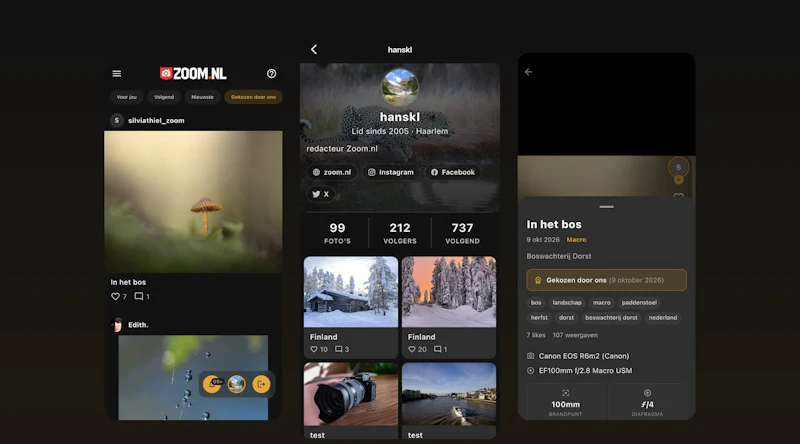Viewport: 800px width, 444px height.
Task: Open Edith's water droplets photo
Action: point(193,378)
